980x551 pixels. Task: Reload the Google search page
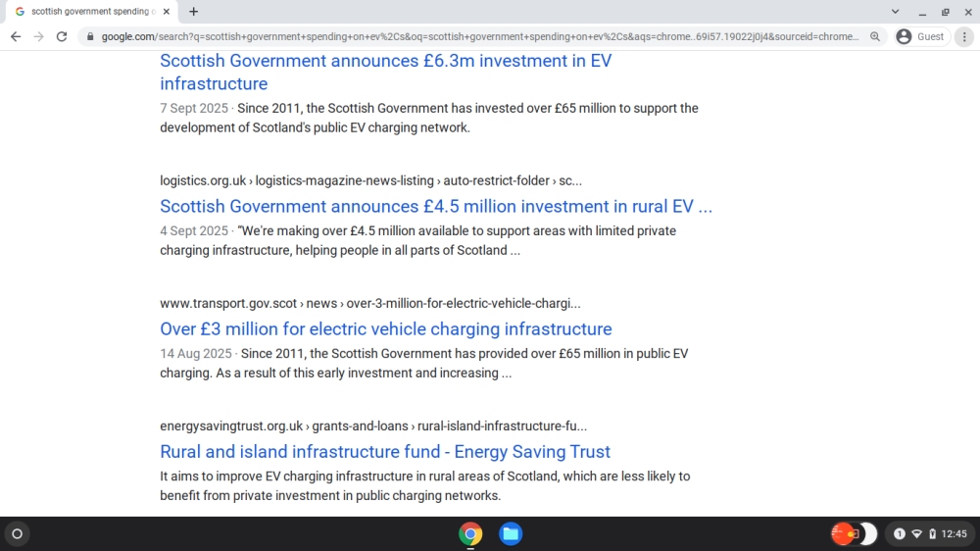coord(62,37)
